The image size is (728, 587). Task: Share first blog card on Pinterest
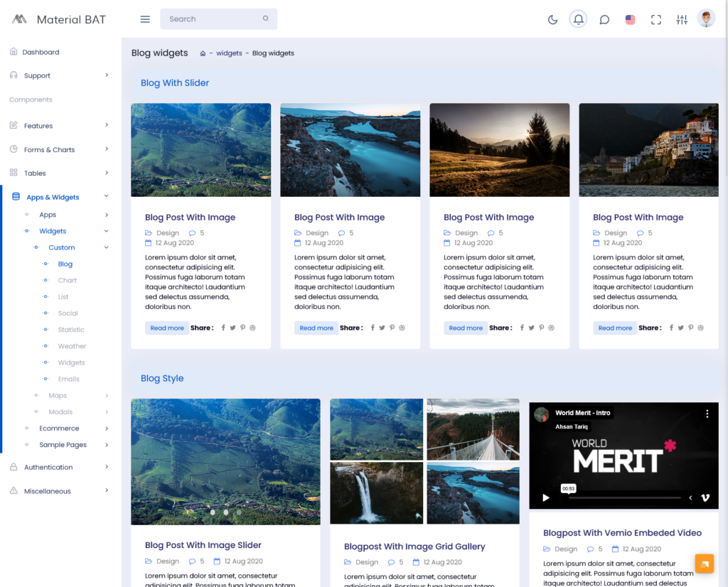[242, 328]
